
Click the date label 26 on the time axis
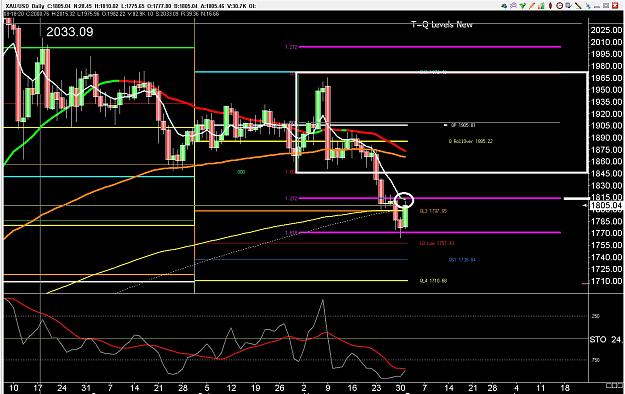coord(279,388)
